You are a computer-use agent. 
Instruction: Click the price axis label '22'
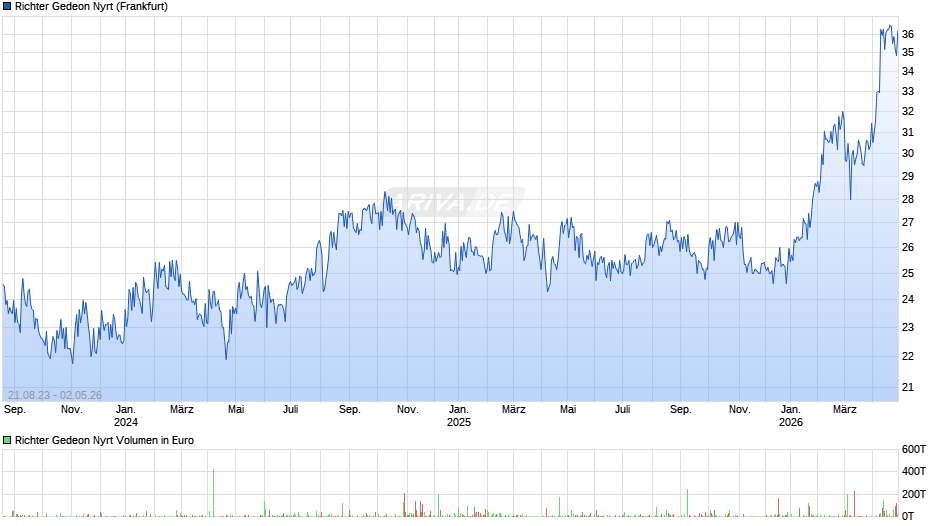click(x=908, y=356)
